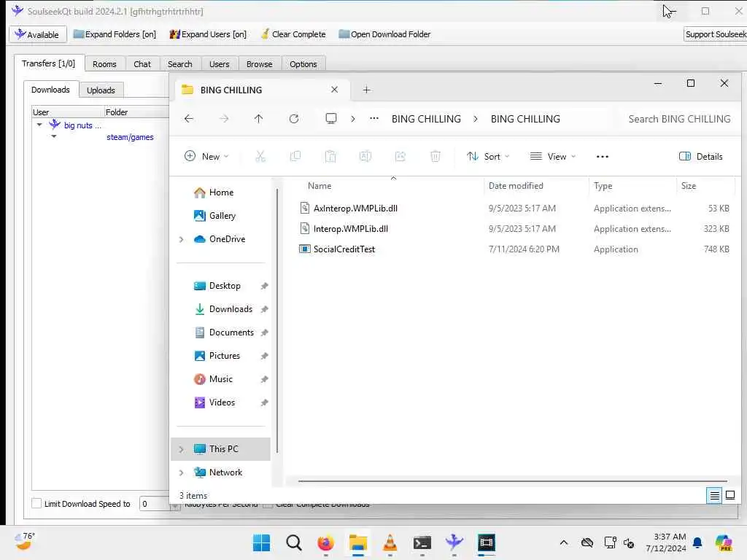The image size is (747, 560).
Task: Select the AxInterop.WMPLib.dll file
Action: click(514, 208)
